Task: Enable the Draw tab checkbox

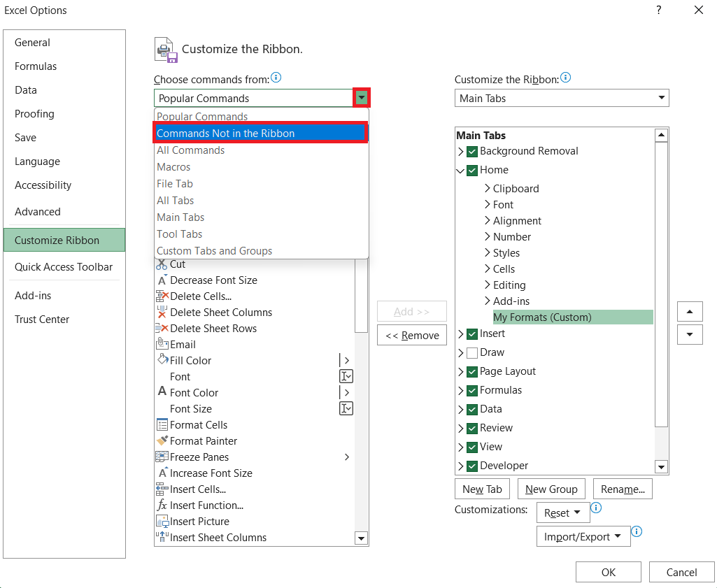Action: coord(472,352)
